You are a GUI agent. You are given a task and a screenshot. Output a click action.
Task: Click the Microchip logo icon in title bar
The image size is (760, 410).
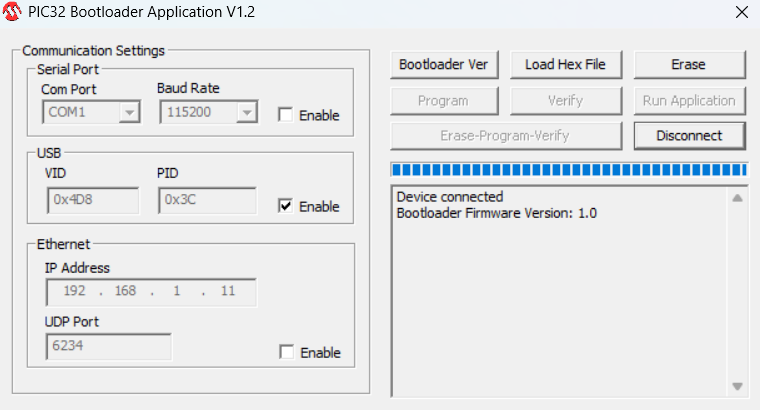(x=12, y=12)
